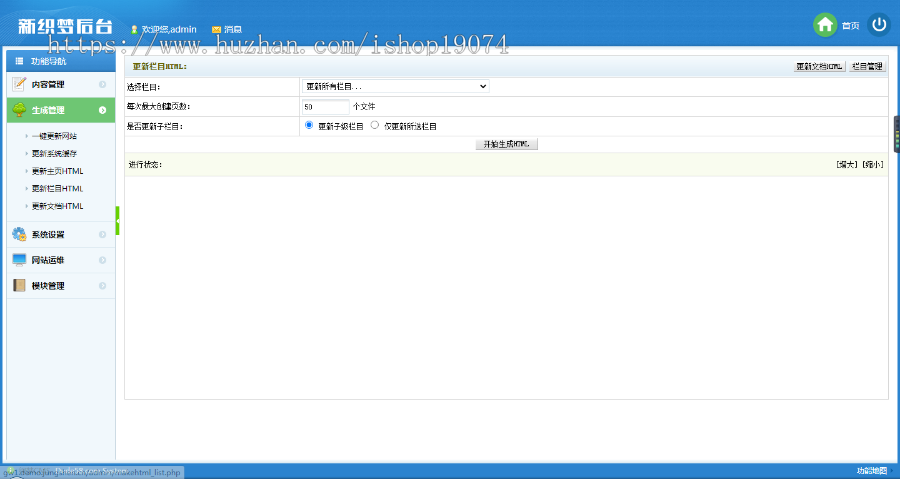900x479 pixels.
Task: Go to 更新系统缓存 in sidebar
Action: 54,154
